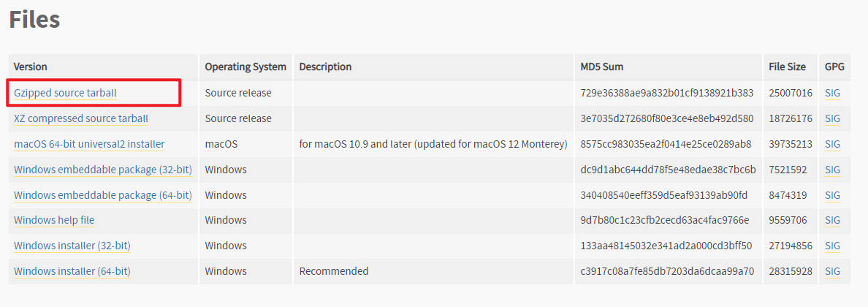Open SIG for Windows embeddable 64-bit package
The width and height of the screenshot is (868, 307).
pyautogui.click(x=832, y=195)
